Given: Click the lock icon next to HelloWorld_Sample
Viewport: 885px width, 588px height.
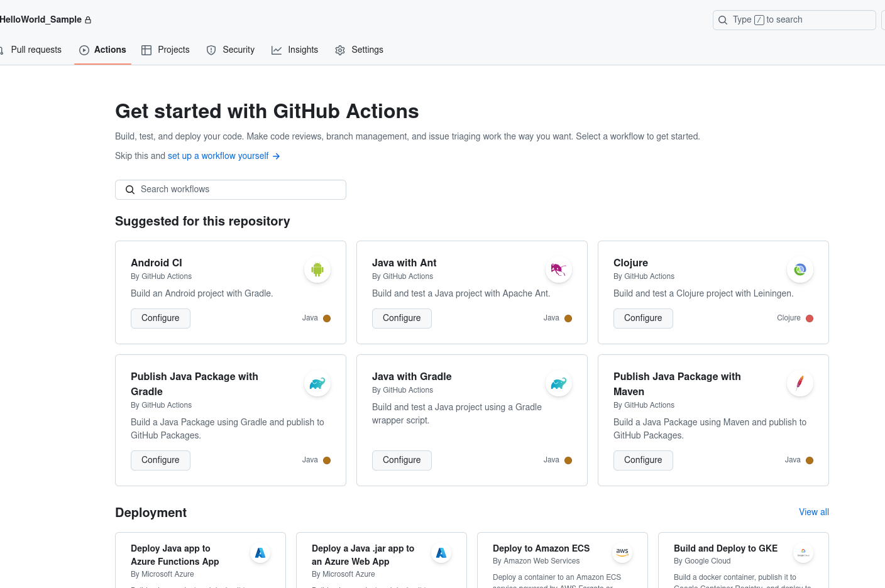Looking at the screenshot, I should click(x=89, y=19).
